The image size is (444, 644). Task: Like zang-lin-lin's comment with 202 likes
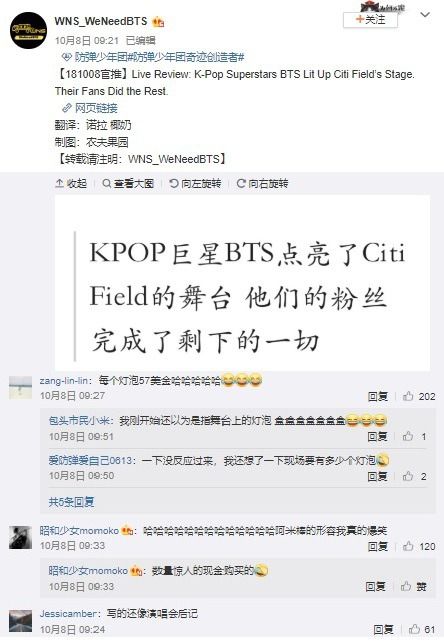408,396
